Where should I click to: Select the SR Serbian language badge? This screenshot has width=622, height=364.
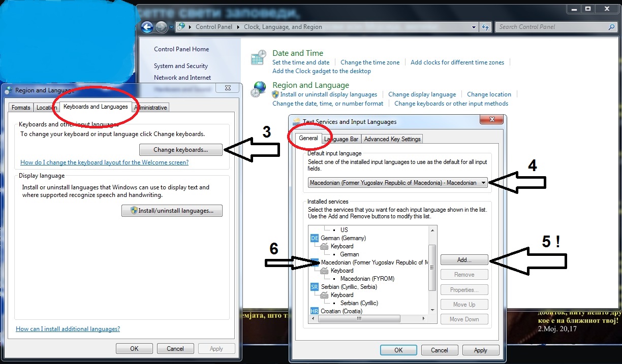pyautogui.click(x=314, y=287)
